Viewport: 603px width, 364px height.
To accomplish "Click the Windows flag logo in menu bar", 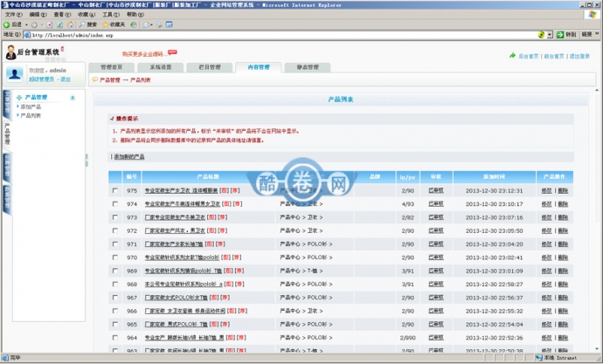I will pyautogui.click(x=593, y=14).
